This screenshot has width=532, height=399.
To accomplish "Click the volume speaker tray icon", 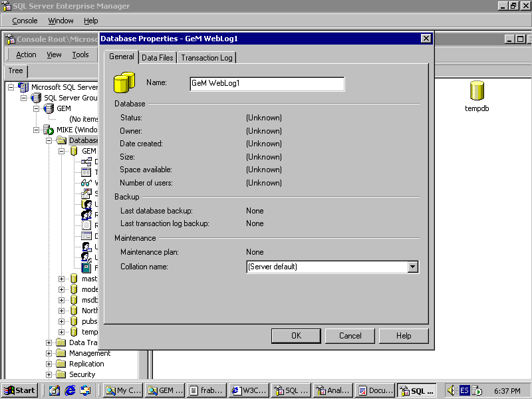I will point(451,390).
